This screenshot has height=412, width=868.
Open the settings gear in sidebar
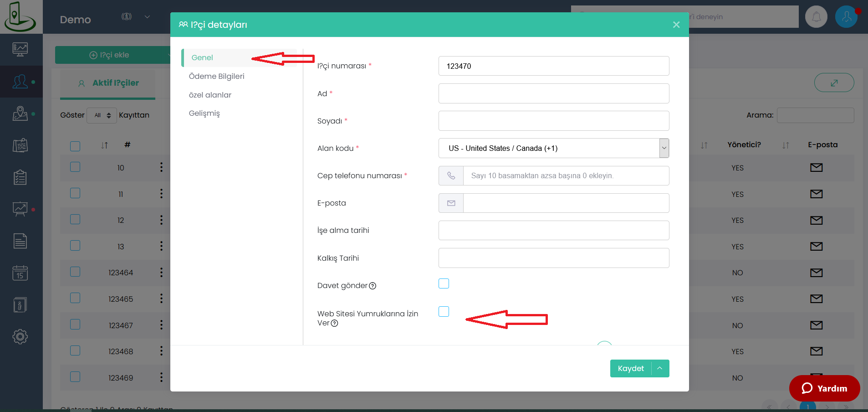click(x=20, y=337)
